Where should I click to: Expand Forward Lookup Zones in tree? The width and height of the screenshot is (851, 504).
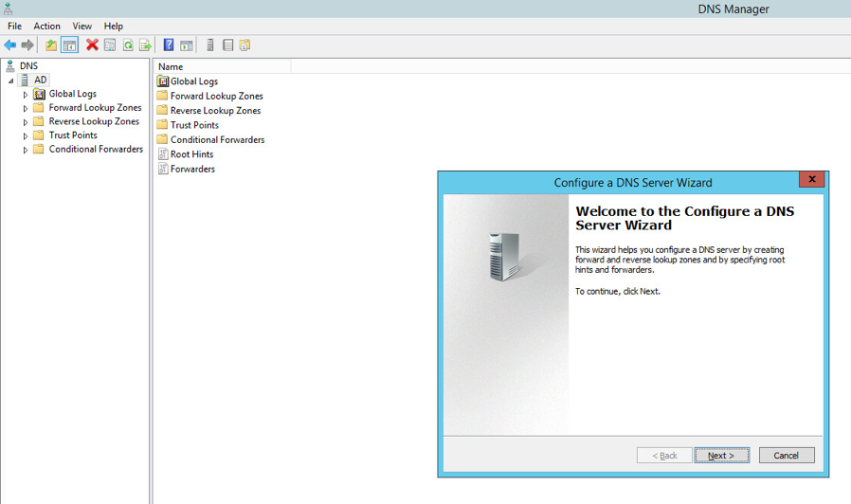(26, 108)
